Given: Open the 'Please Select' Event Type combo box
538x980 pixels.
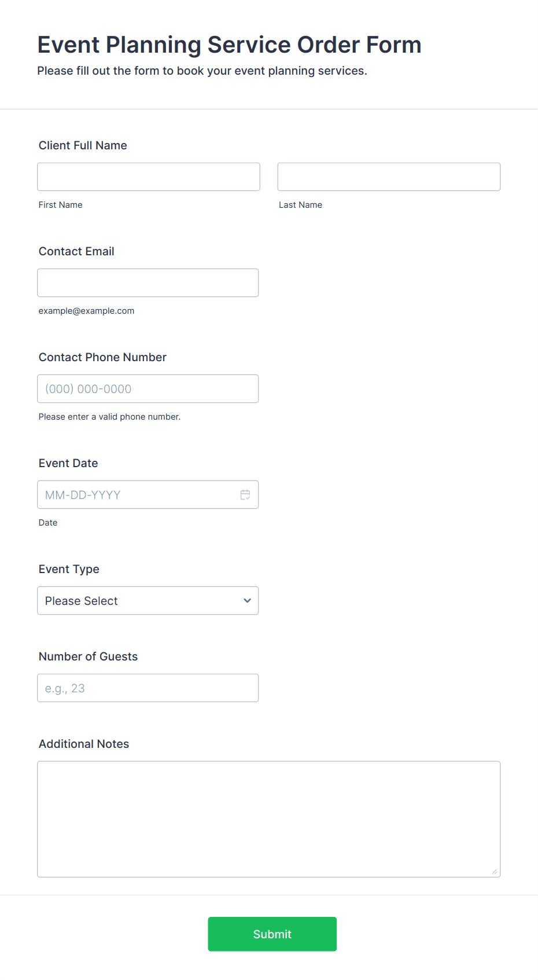Looking at the screenshot, I should [139, 601].
